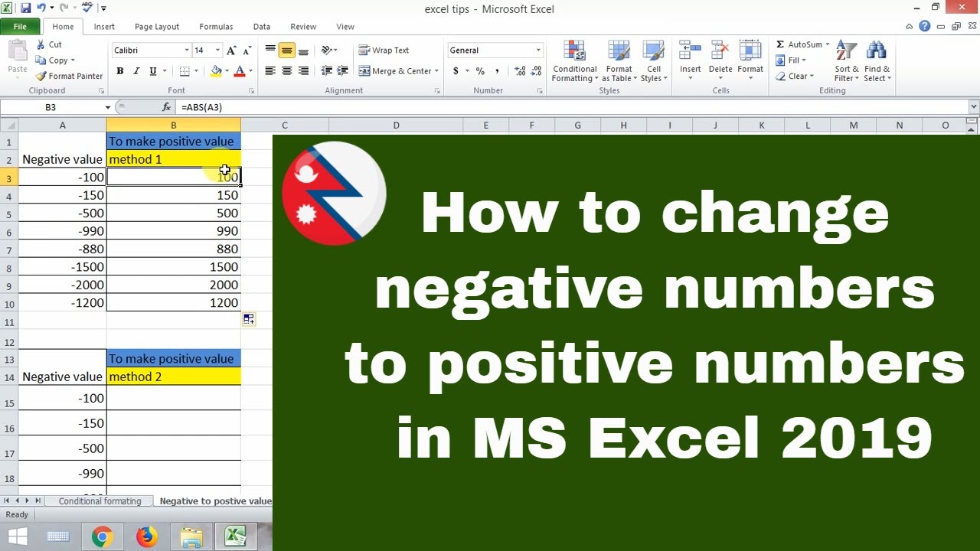Open Sort & Filter options
This screenshot has width=980, height=551.
[x=847, y=61]
